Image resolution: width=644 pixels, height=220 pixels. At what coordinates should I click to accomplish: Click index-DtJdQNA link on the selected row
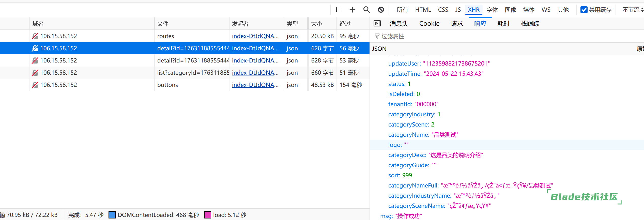click(255, 48)
